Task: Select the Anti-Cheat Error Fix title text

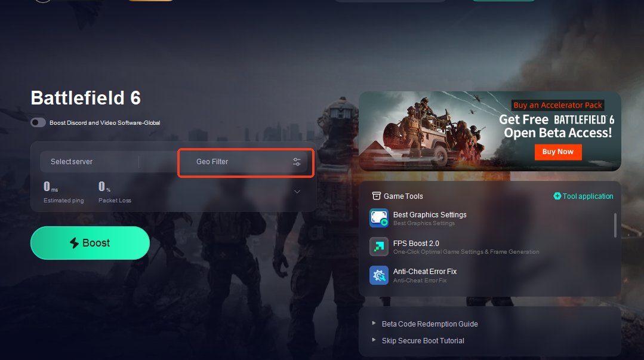Action: (425, 271)
